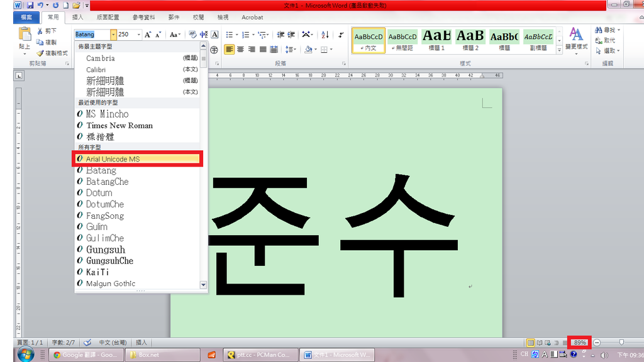Toggle the 插入 insert mode in status bar
The image size is (644, 362).
[142, 343]
